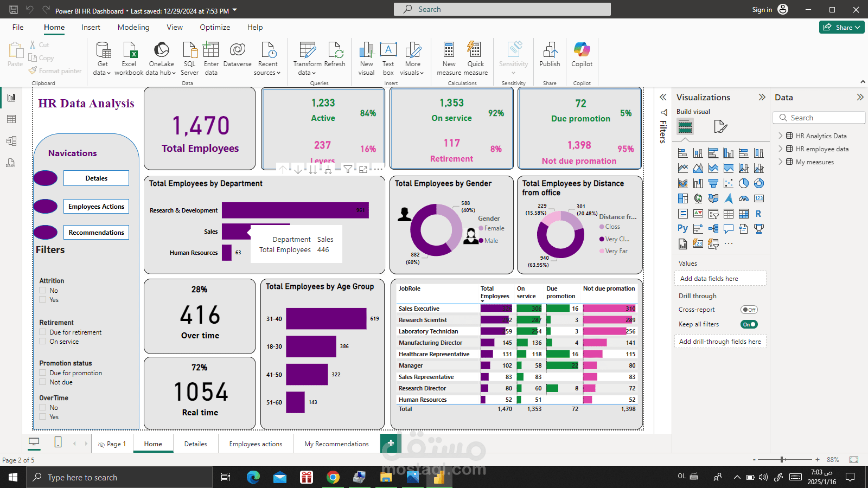Switch to mobile layout icon
Viewport: 868px width, 488px height.
[58, 442]
